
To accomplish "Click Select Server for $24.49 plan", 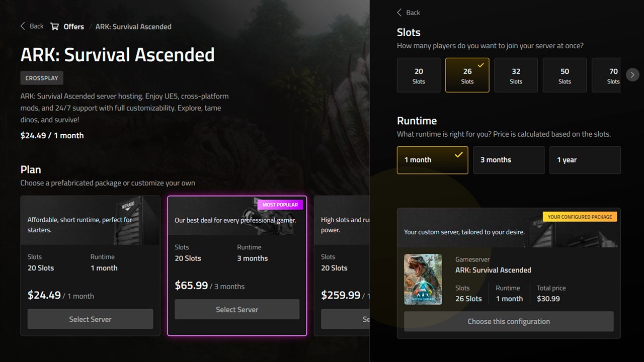I will 90,319.
